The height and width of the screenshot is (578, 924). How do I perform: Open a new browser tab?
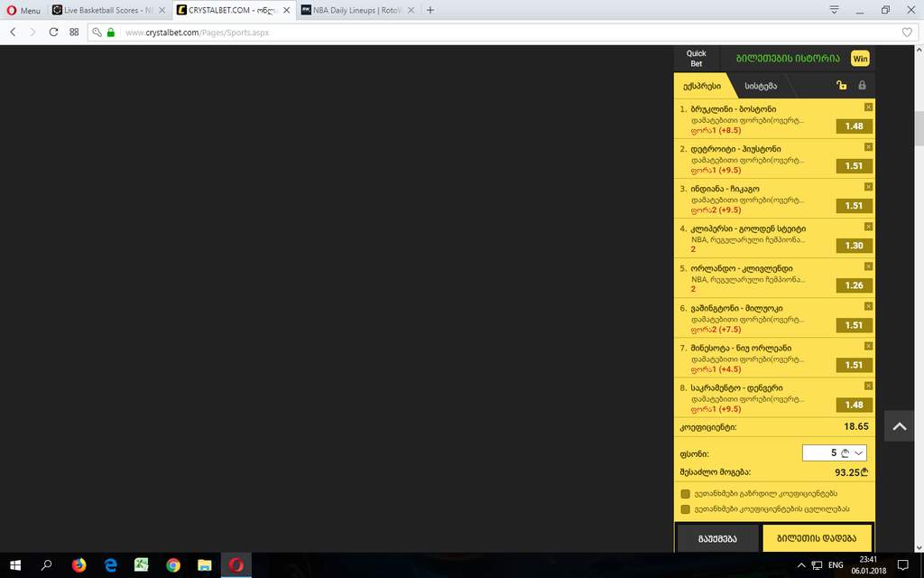(x=430, y=10)
